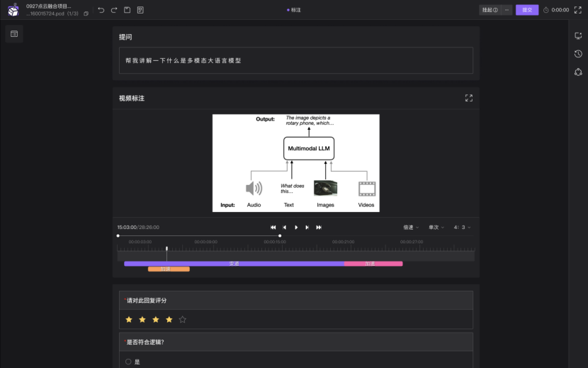The image size is (588, 368).
Task: Click the question text input field
Action: [x=296, y=60]
